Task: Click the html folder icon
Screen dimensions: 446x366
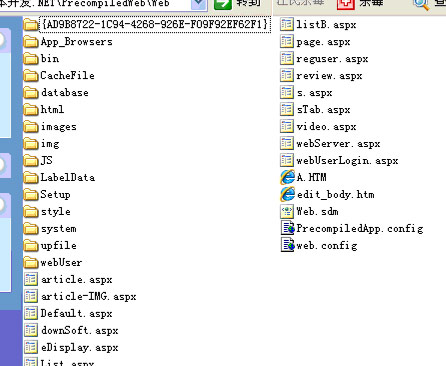Action: pos(31,110)
